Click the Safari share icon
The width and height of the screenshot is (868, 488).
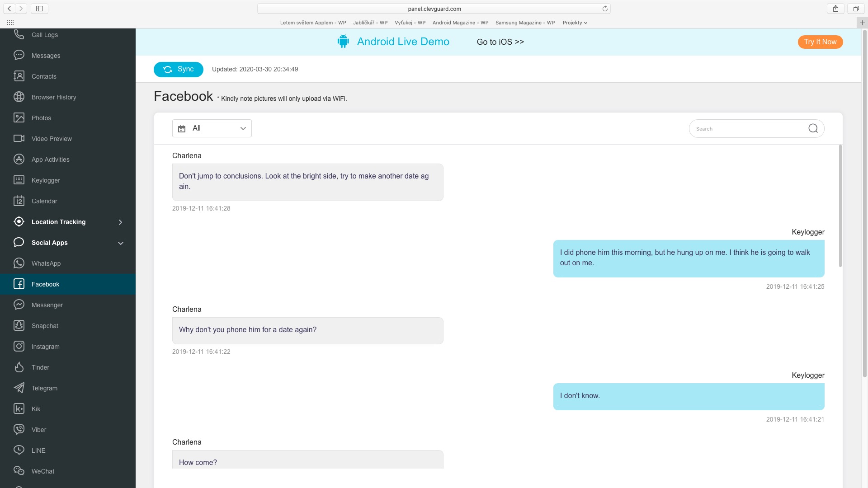pyautogui.click(x=835, y=9)
